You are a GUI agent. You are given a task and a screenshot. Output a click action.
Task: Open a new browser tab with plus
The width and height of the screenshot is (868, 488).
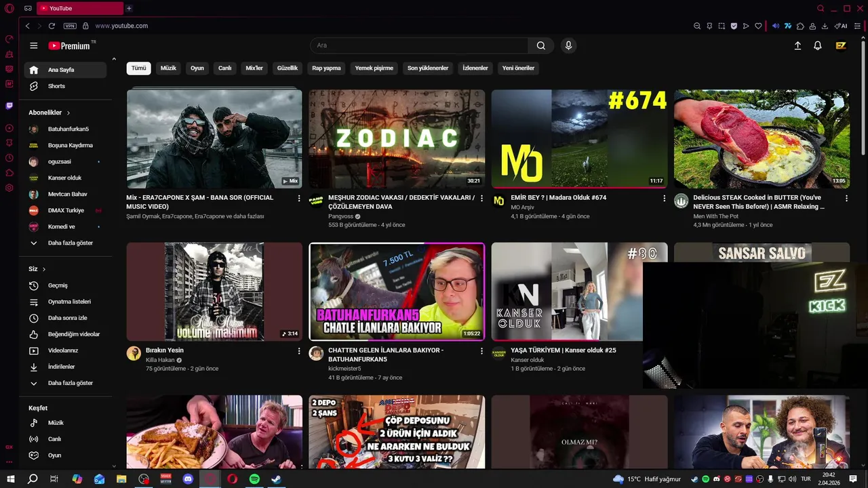pos(129,8)
